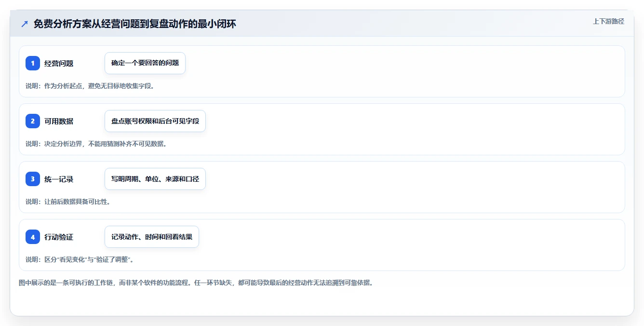Click the step 3 number badge
Image resolution: width=644 pixels, height=326 pixels.
click(33, 179)
